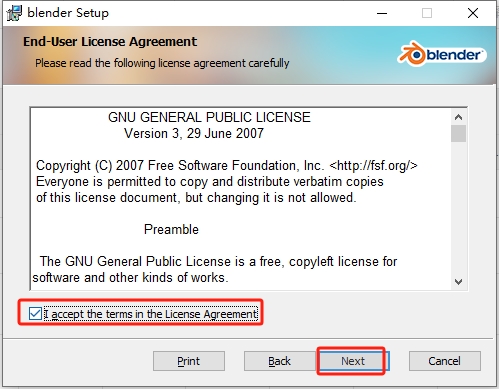This screenshot has width=499, height=389.
Task: Click the license scrollbar thumb
Action: pos(459,134)
